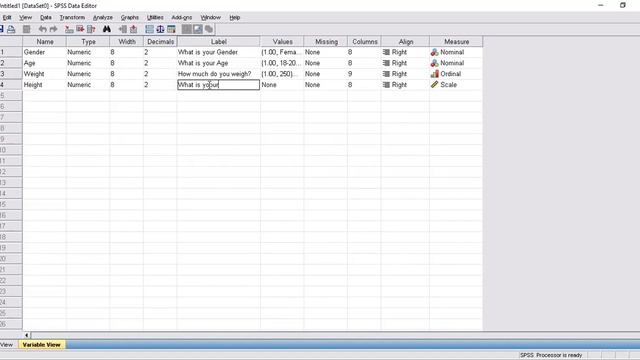Viewport: 640px width, 360px height.
Task: Open the Transform menu
Action: coord(72,18)
